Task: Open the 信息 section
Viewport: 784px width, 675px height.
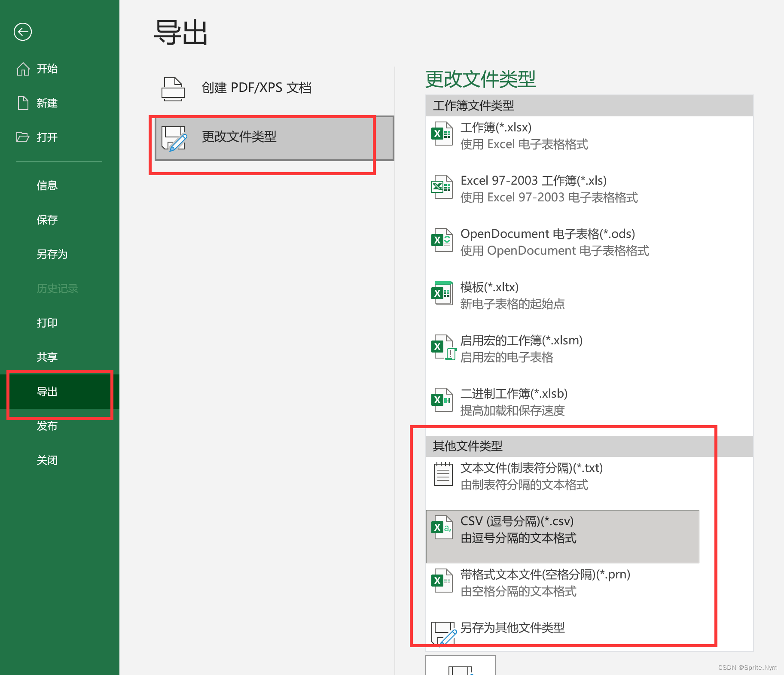Action: [x=60, y=185]
